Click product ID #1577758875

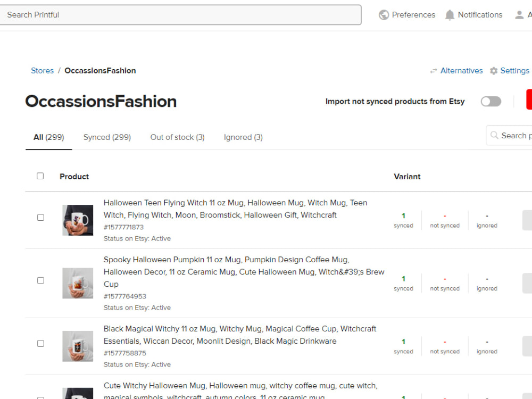(125, 353)
